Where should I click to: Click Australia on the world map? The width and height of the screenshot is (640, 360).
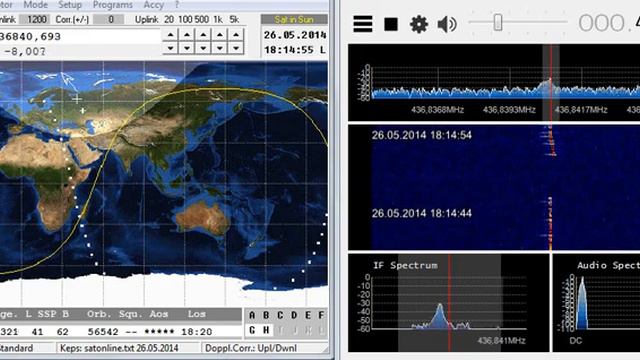[202, 217]
